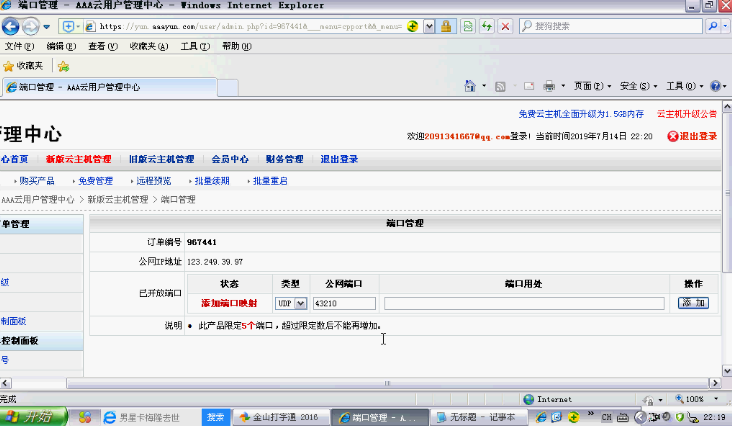The width and height of the screenshot is (732, 426).
Task: Click 新版云主机管理 in breadcrumb
Action: click(x=118, y=200)
